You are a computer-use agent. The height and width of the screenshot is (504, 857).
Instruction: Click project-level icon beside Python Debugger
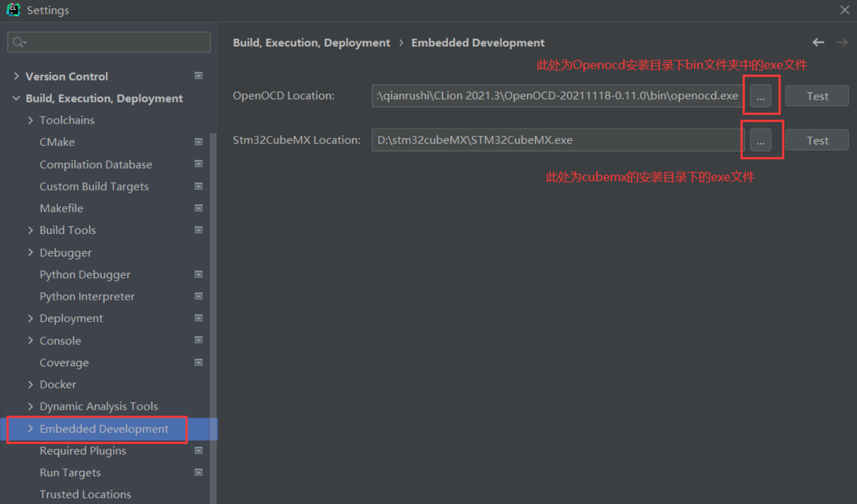199,274
